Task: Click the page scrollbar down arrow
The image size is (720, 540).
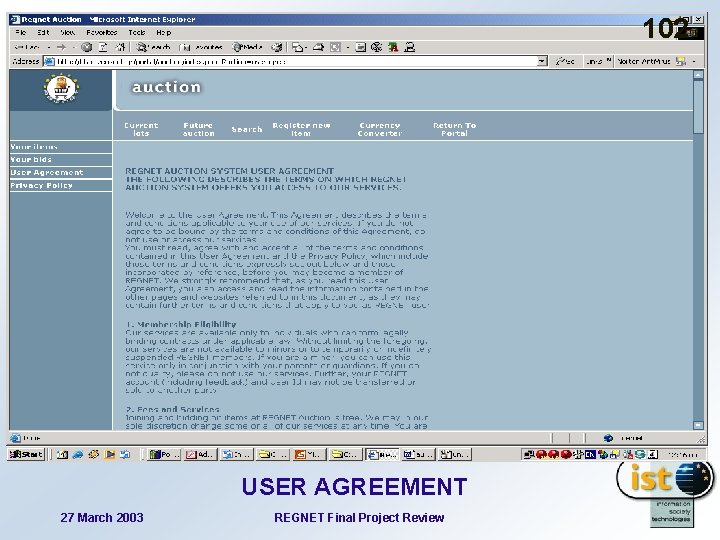Action: 698,425
